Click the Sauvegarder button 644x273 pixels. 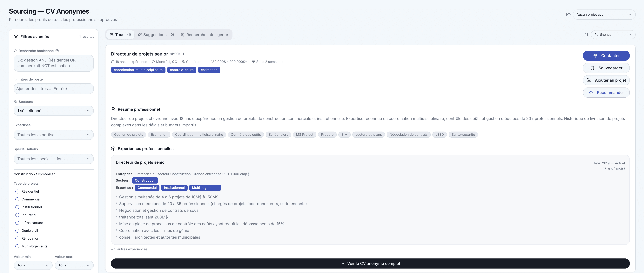[606, 68]
